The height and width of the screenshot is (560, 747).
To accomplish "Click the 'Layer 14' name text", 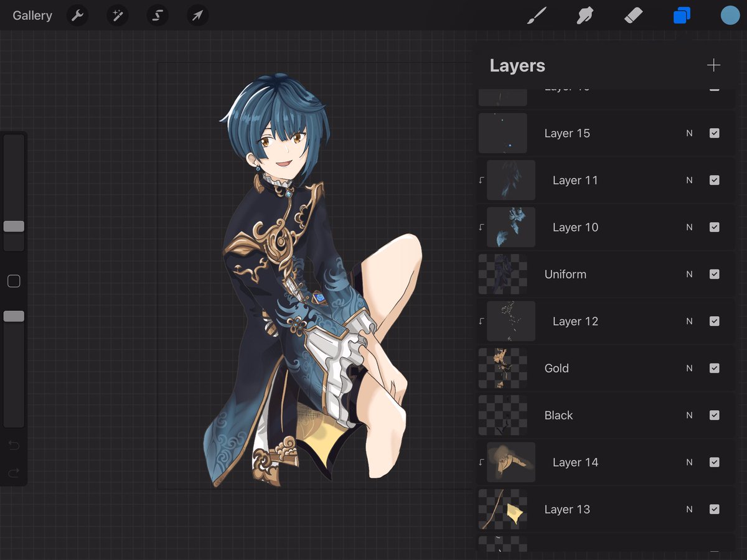I will (575, 462).
